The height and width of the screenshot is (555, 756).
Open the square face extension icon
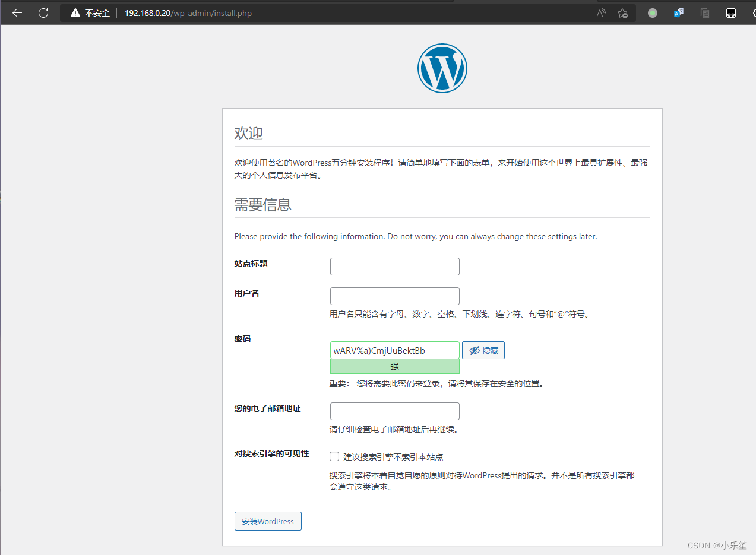(731, 13)
